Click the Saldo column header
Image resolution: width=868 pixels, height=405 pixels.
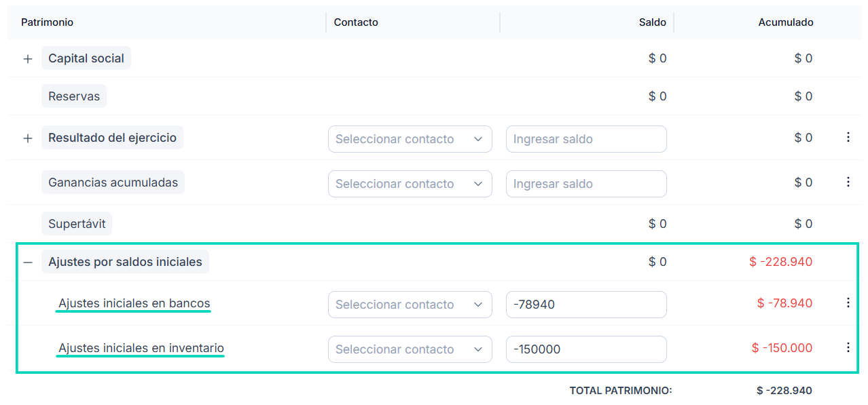tap(652, 22)
